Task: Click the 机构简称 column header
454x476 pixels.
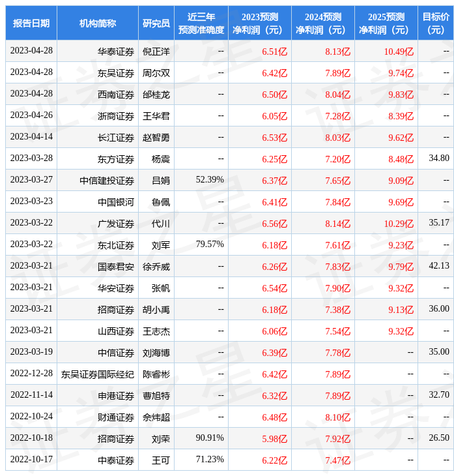Action: 98,23
